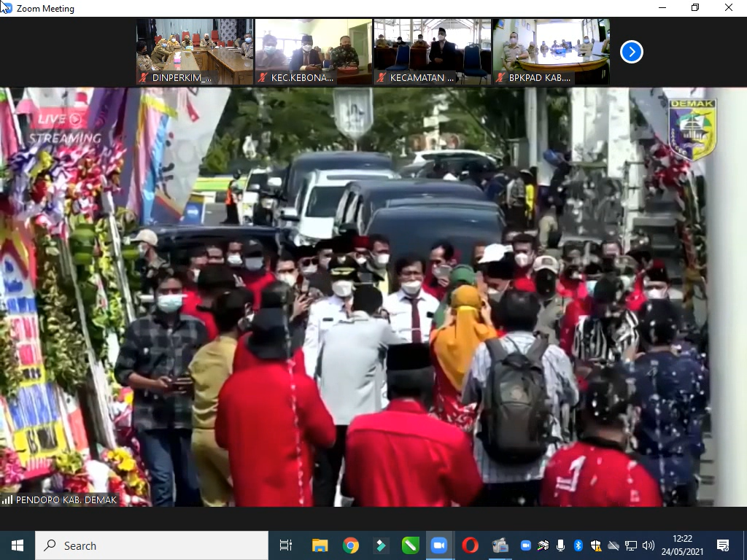Open Filmora from the taskbar
Image resolution: width=747 pixels, height=560 pixels.
pos(380,545)
